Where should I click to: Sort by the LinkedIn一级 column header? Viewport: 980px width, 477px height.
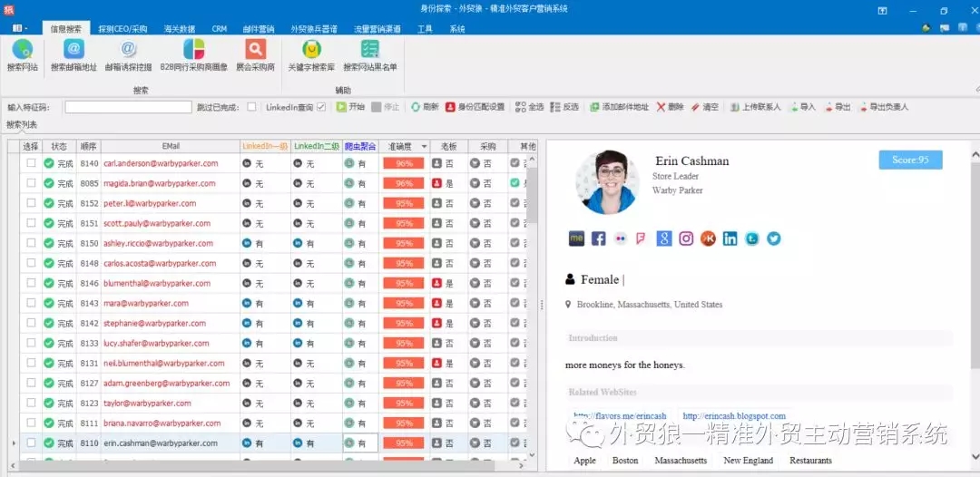[265, 147]
